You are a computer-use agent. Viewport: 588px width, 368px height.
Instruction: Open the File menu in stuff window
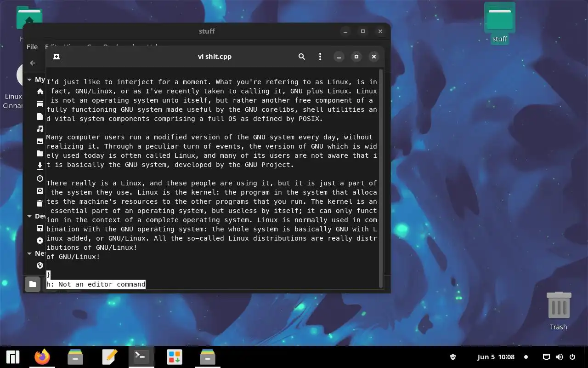(x=32, y=47)
